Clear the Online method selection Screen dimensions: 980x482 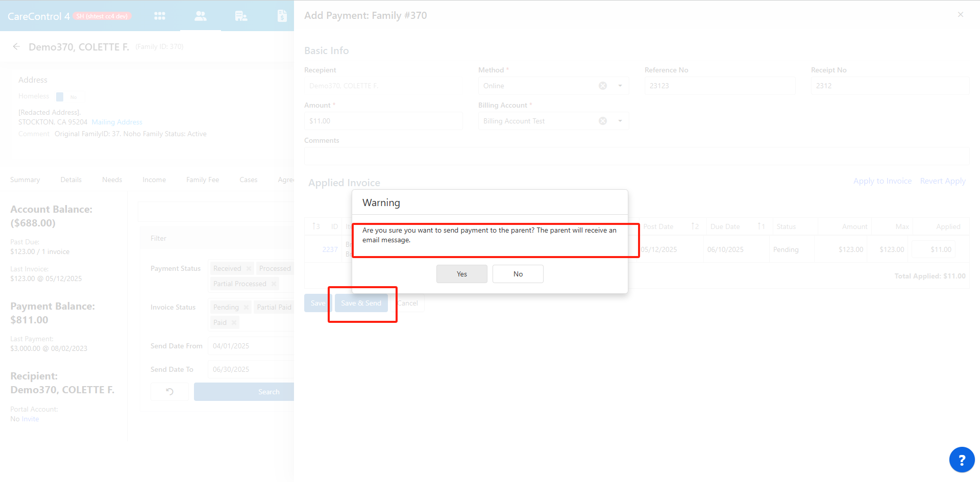603,86
